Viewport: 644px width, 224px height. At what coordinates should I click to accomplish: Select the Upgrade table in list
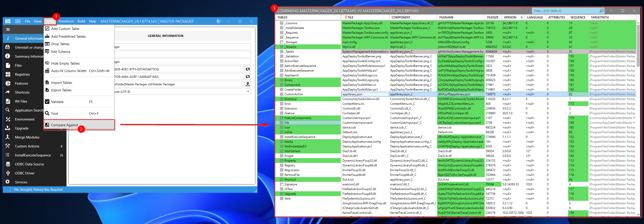coord(308,194)
